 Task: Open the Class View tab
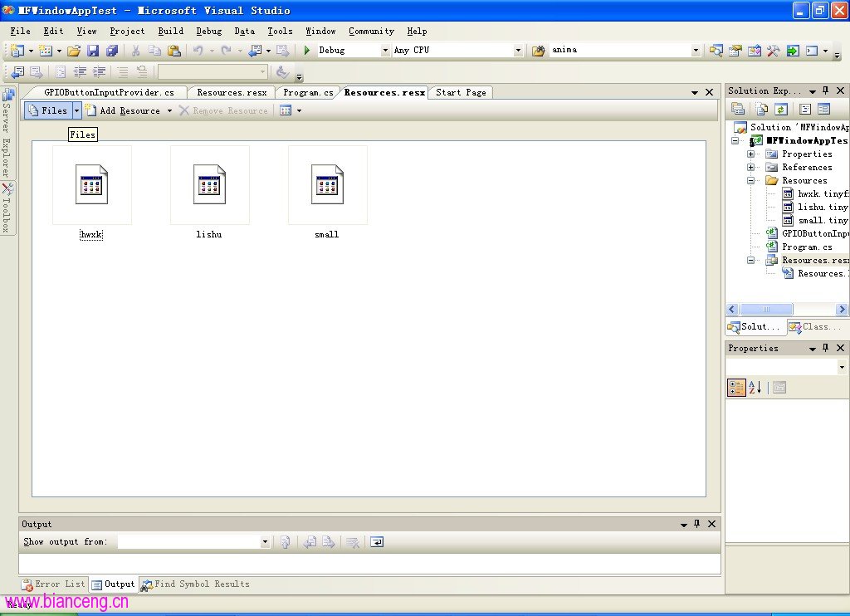pyautogui.click(x=816, y=327)
